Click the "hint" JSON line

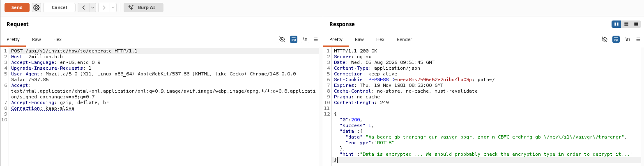coord(486,154)
